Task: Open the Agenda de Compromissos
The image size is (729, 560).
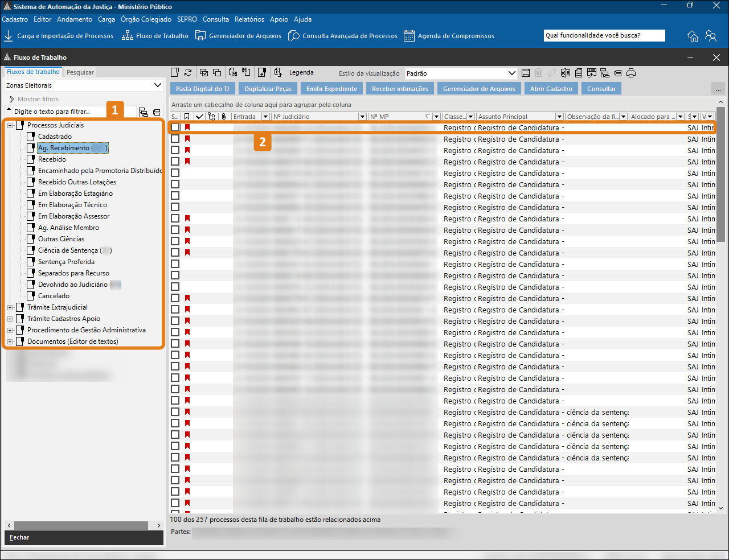Action: pos(449,36)
